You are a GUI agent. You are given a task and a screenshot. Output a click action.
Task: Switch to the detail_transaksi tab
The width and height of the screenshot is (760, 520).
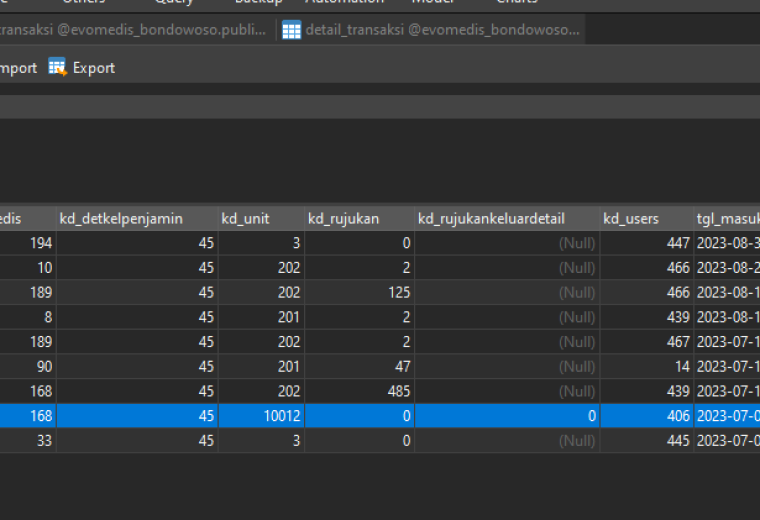pyautogui.click(x=431, y=30)
